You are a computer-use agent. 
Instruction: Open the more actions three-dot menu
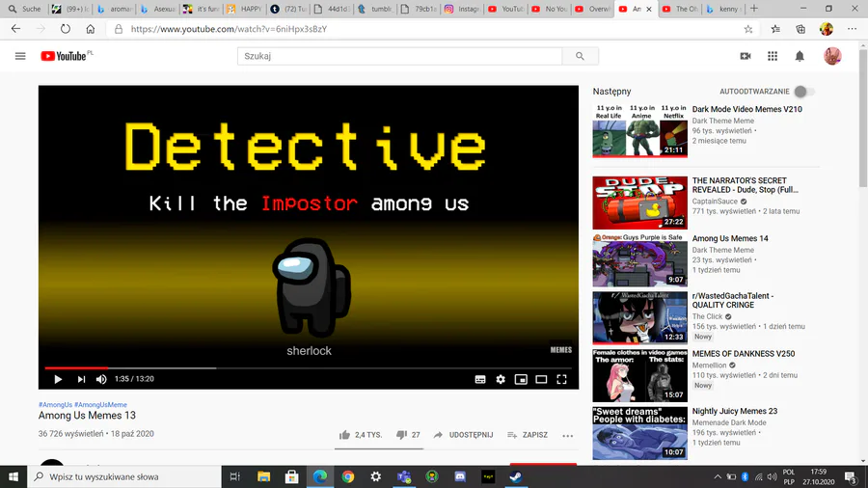point(567,435)
